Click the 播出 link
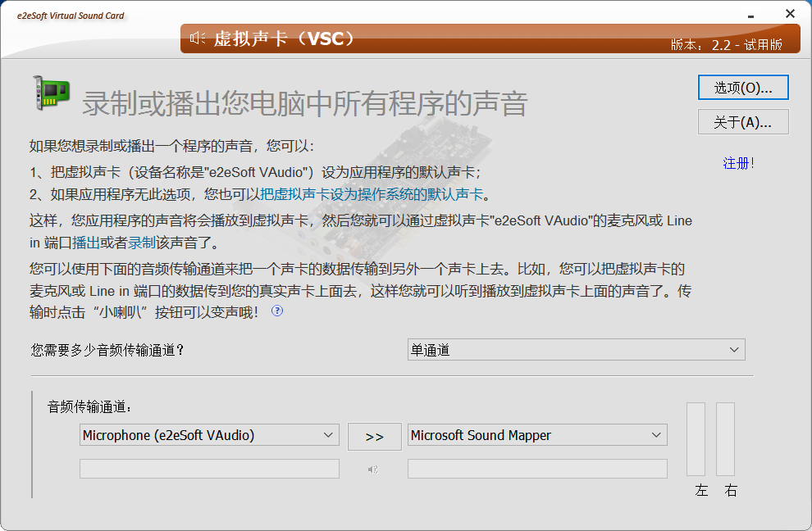This screenshot has height=531, width=812. 86,243
